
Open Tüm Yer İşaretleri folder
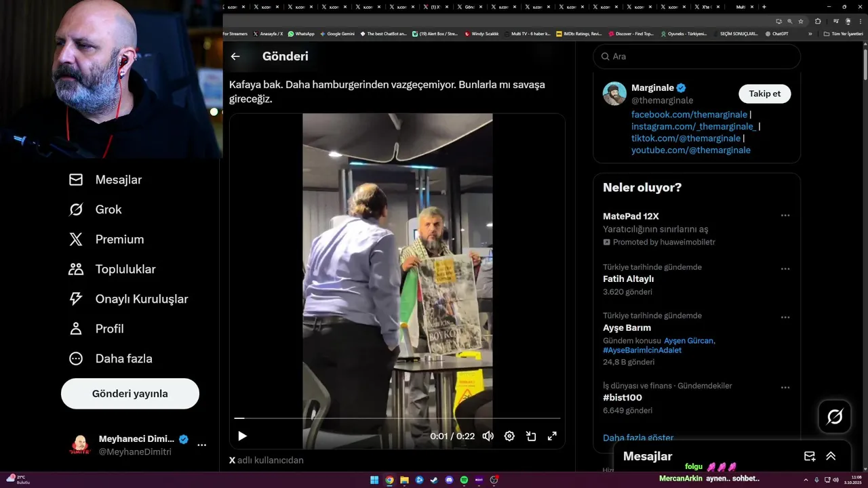pyautogui.click(x=844, y=33)
